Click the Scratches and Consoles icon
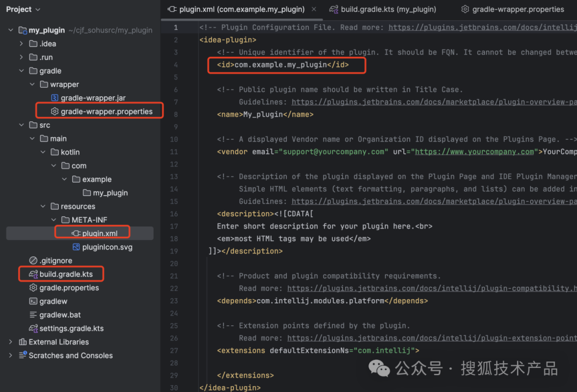 coord(23,355)
